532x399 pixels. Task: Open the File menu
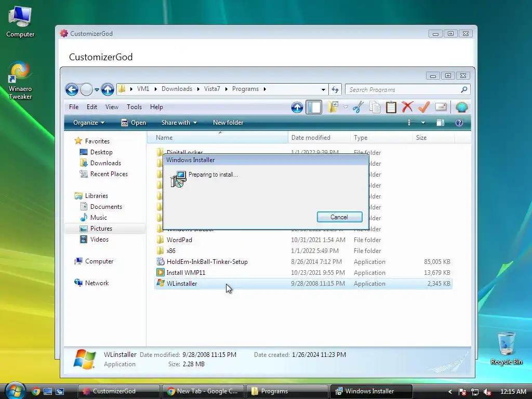74,107
